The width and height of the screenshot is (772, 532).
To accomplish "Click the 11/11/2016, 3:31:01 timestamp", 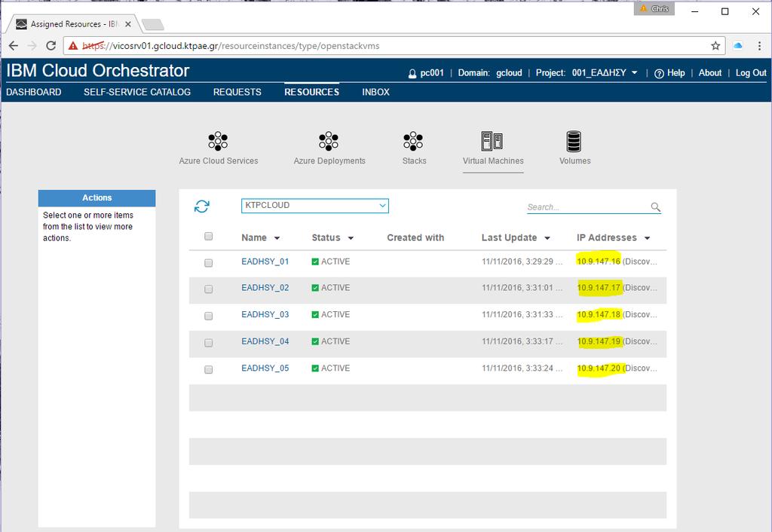I will tap(522, 287).
